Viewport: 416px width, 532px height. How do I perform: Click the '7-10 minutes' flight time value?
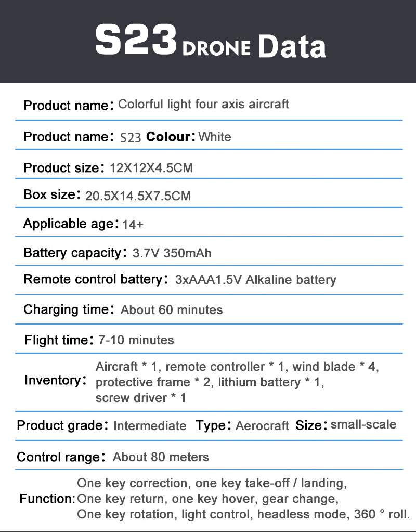pos(136,340)
